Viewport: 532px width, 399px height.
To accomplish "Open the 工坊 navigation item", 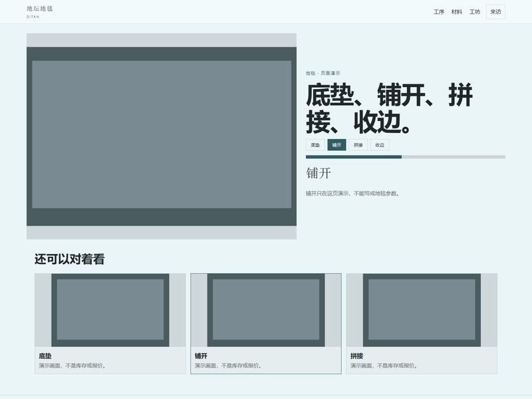I will click(475, 12).
